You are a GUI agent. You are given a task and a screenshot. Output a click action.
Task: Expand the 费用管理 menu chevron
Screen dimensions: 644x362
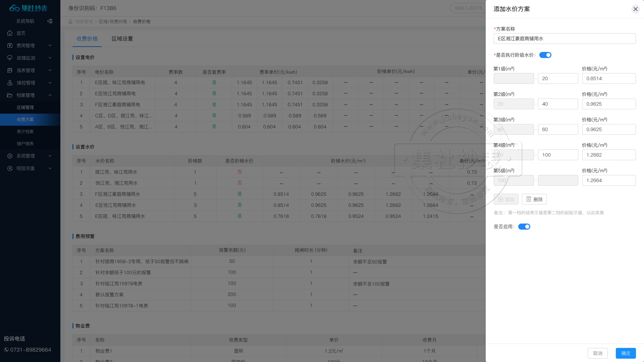(50, 46)
